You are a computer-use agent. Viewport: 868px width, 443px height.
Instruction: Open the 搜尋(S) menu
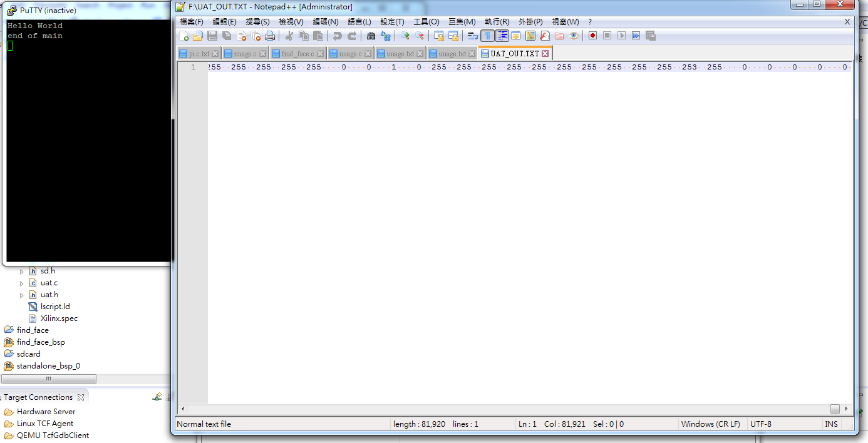(257, 22)
